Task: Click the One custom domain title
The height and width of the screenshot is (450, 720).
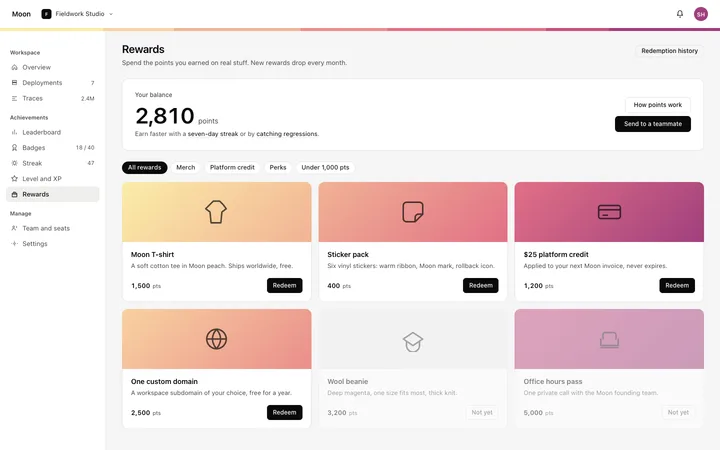Action: 164,382
